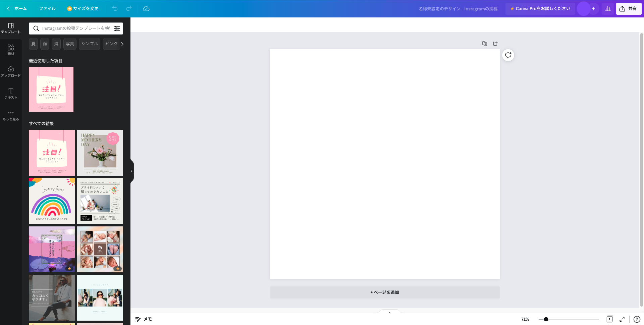Open the メモ (Notes) panel at the bottom

click(x=143, y=319)
